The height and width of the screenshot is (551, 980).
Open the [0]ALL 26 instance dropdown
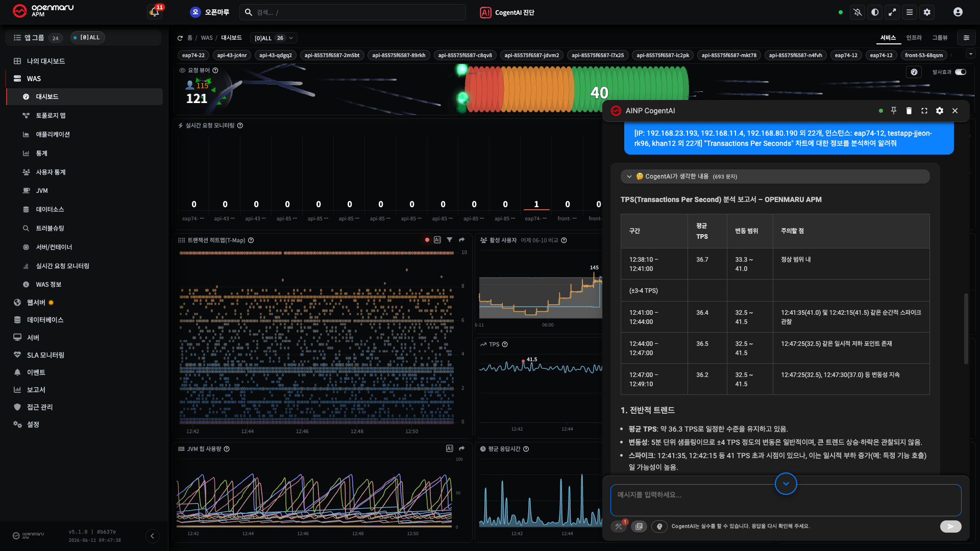click(274, 38)
